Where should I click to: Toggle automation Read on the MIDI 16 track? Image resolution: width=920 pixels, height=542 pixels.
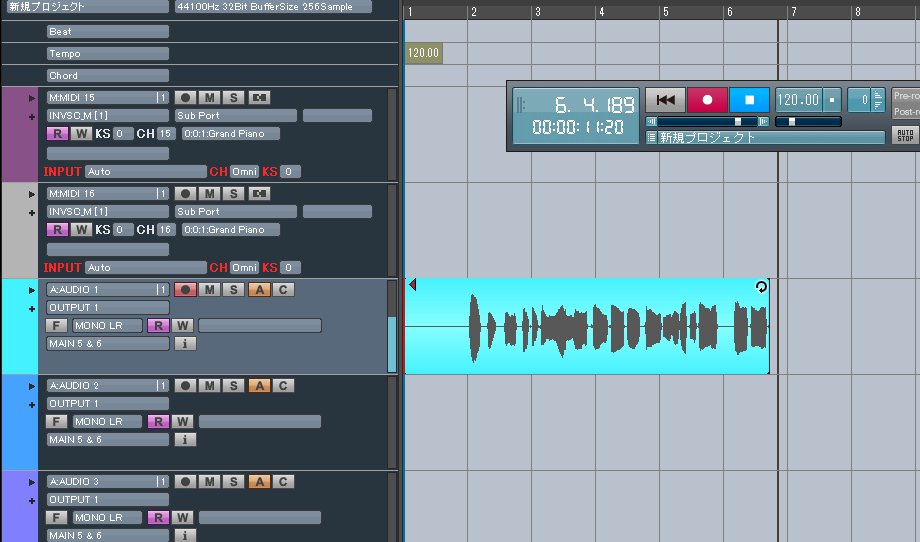[x=58, y=229]
